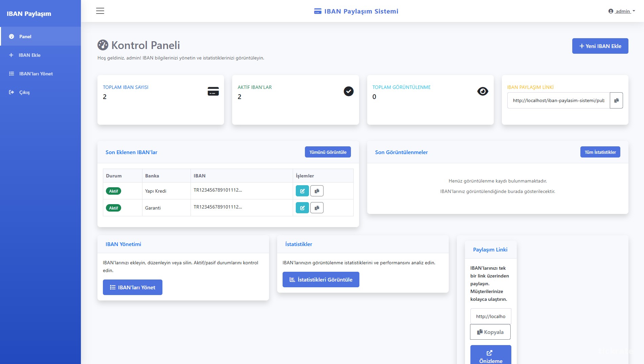This screenshot has width=644, height=364.
Task: Edit the Garanti IBAN row
Action: [302, 208]
